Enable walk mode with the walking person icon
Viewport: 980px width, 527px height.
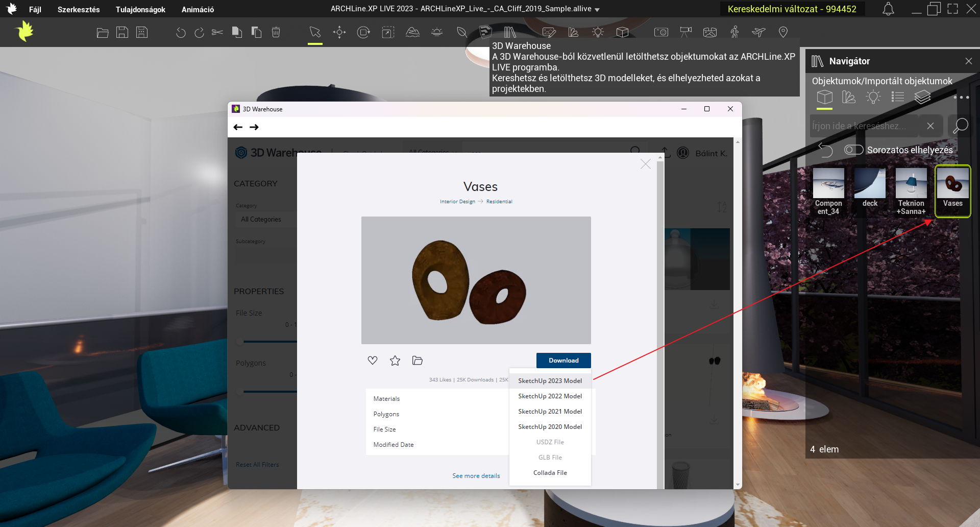click(734, 33)
